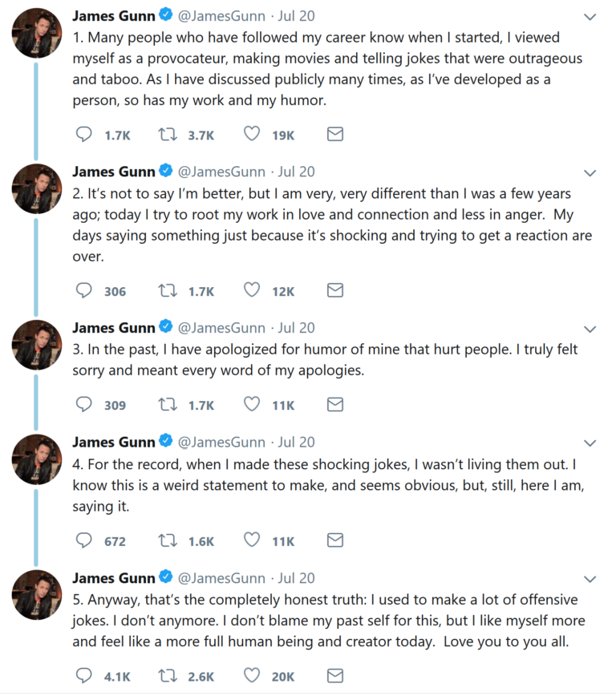Click the profile avatar beside tweet 3
Viewport: 616px width, 700px height.
point(37,344)
